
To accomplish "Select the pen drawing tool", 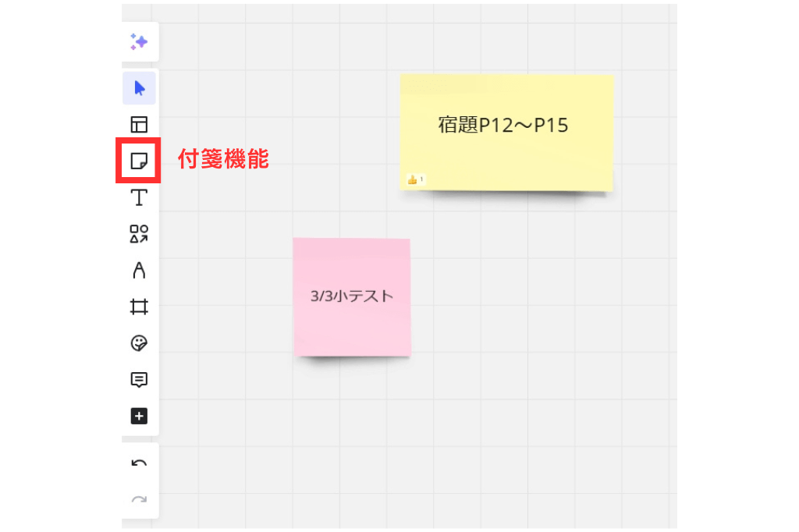I will pyautogui.click(x=139, y=271).
